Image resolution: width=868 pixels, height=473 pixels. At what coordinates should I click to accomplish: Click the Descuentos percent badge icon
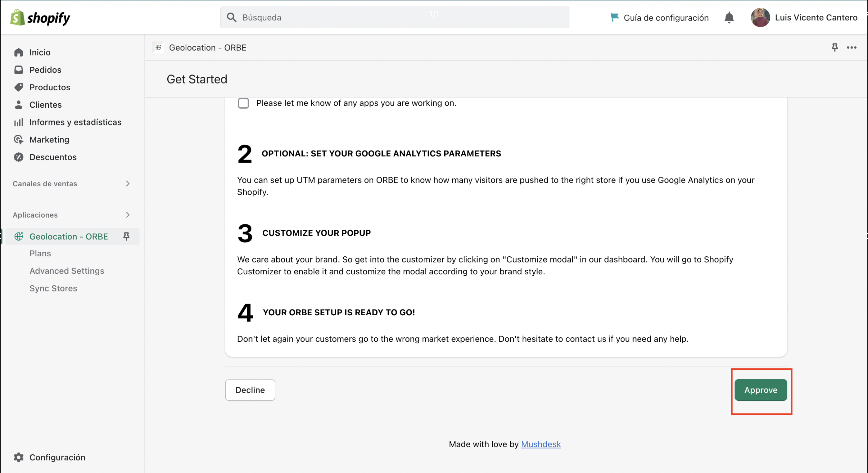click(19, 157)
